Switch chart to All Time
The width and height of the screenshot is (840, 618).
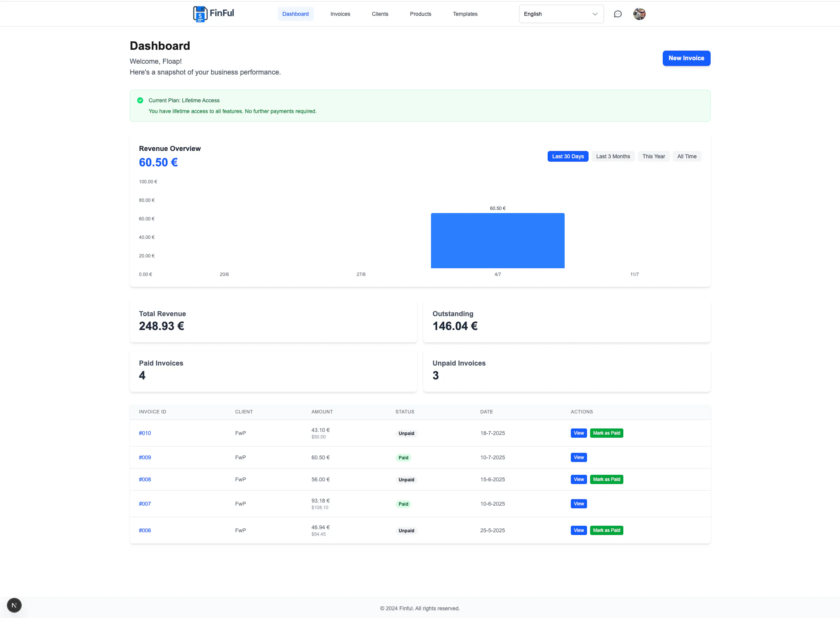pyautogui.click(x=687, y=156)
